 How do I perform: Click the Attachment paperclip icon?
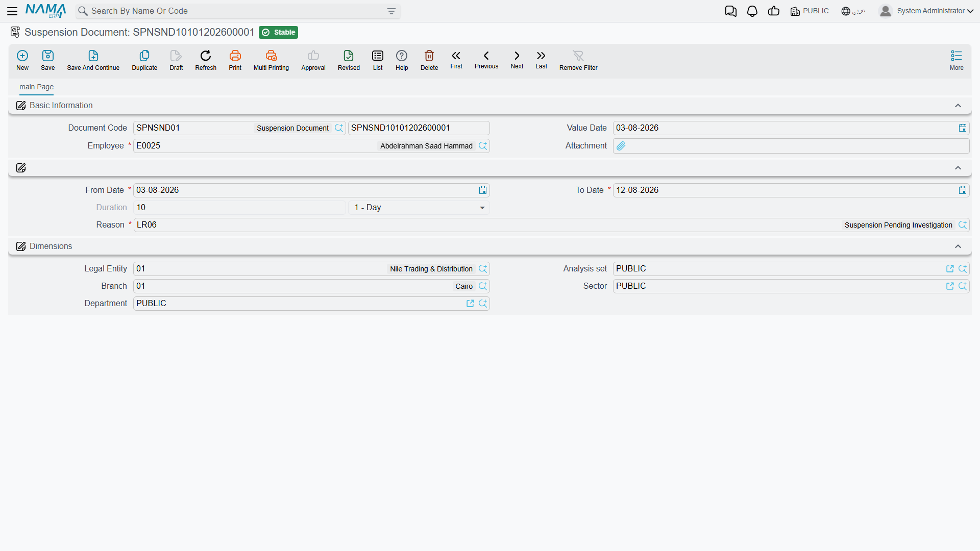[621, 146]
